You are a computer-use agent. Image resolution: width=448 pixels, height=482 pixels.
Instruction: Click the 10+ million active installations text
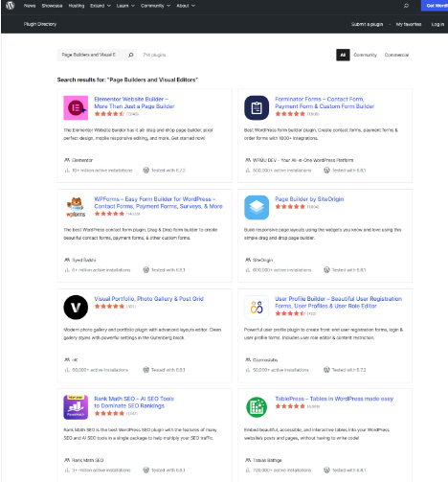tap(101, 171)
